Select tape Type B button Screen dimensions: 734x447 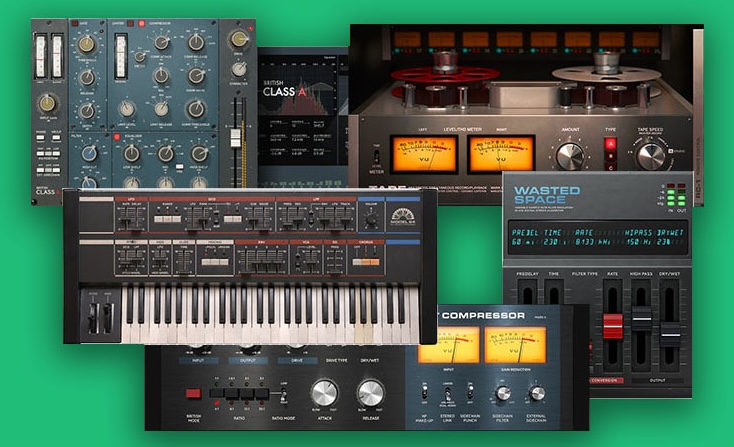610,156
